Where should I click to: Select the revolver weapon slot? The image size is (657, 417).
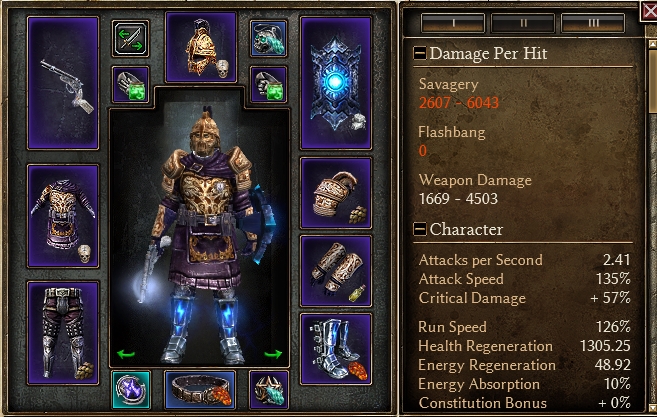(x=63, y=83)
